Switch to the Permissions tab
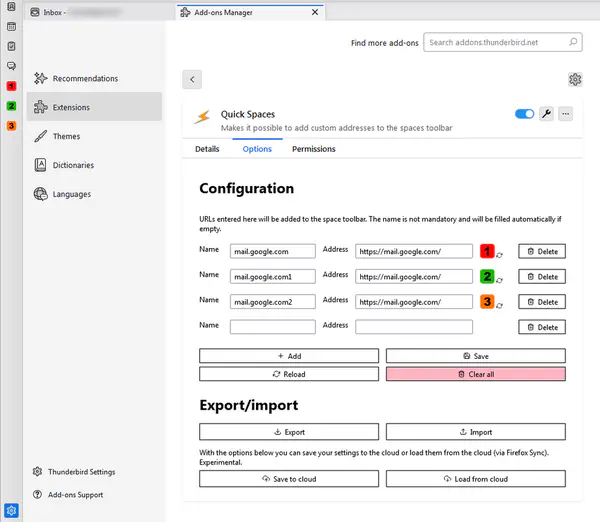The width and height of the screenshot is (600, 522). pyautogui.click(x=313, y=149)
